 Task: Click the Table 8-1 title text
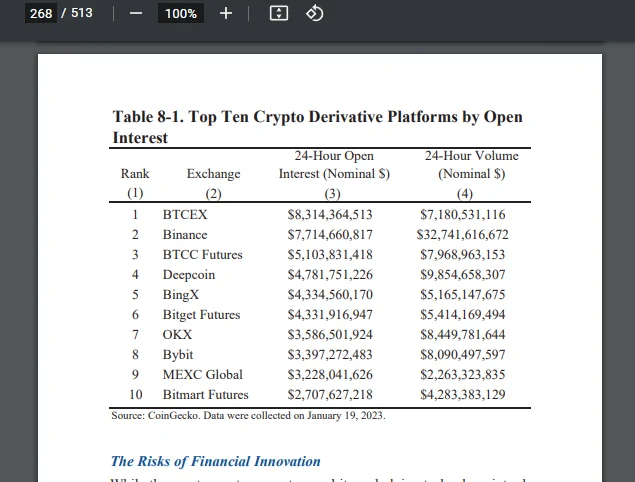318,127
